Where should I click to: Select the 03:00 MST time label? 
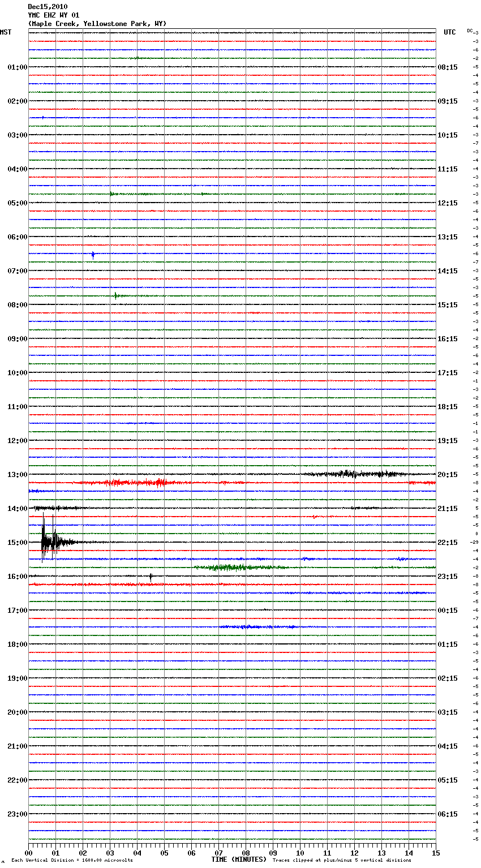pyautogui.click(x=18, y=135)
